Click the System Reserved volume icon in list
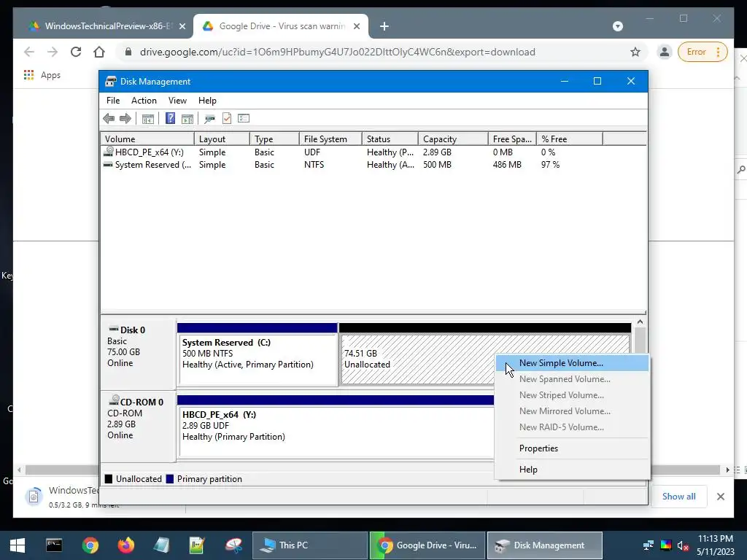 click(109, 165)
